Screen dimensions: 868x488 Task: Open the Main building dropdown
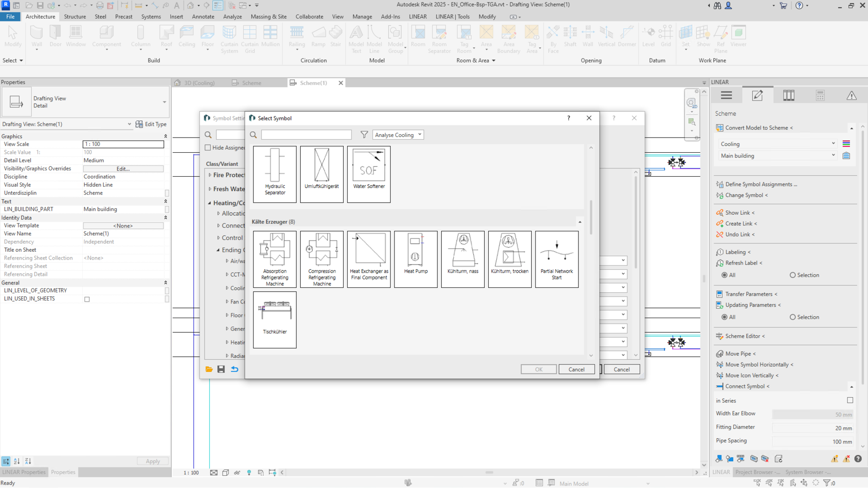777,156
